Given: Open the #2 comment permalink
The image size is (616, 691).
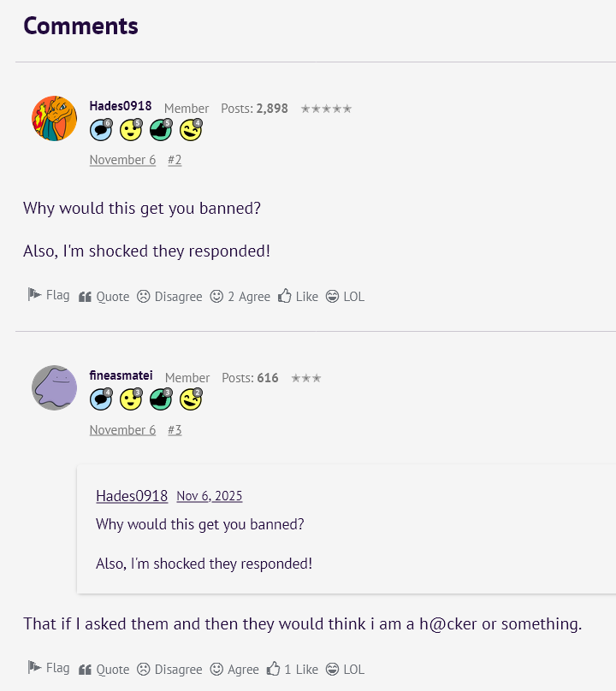Looking at the screenshot, I should click(x=175, y=160).
